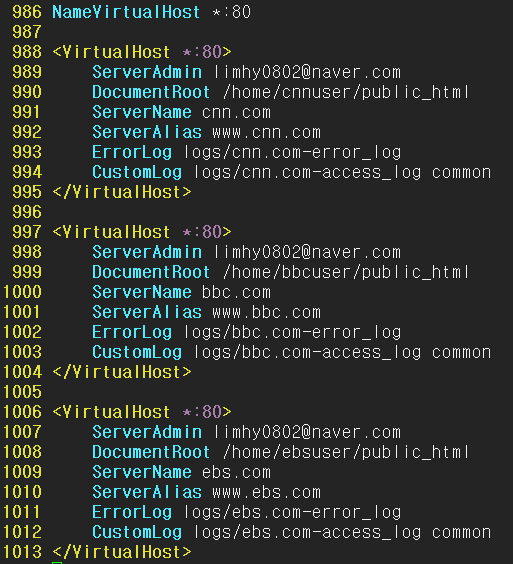Image resolution: width=513 pixels, height=564 pixels.
Task: Click the /home/cnnuser/public_html path
Action: (346, 92)
